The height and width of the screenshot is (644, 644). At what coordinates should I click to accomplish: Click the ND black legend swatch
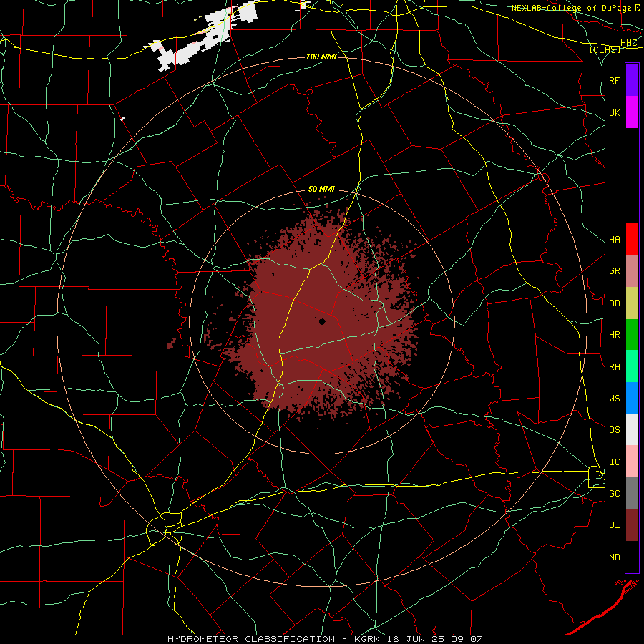click(x=632, y=557)
